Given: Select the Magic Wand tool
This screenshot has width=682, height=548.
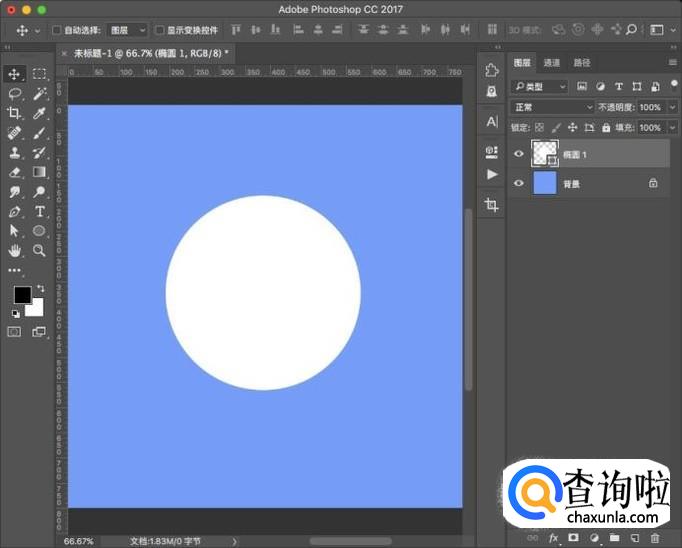Looking at the screenshot, I should [x=40, y=93].
